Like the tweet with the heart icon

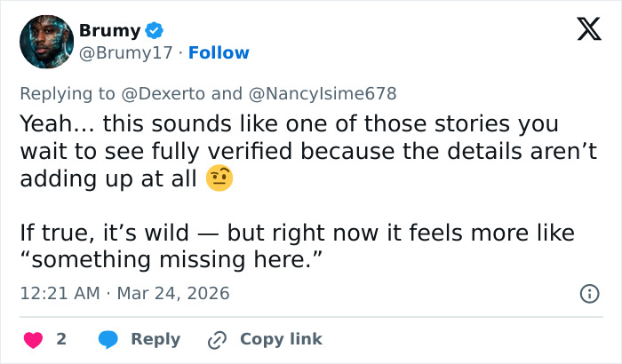pos(33,339)
